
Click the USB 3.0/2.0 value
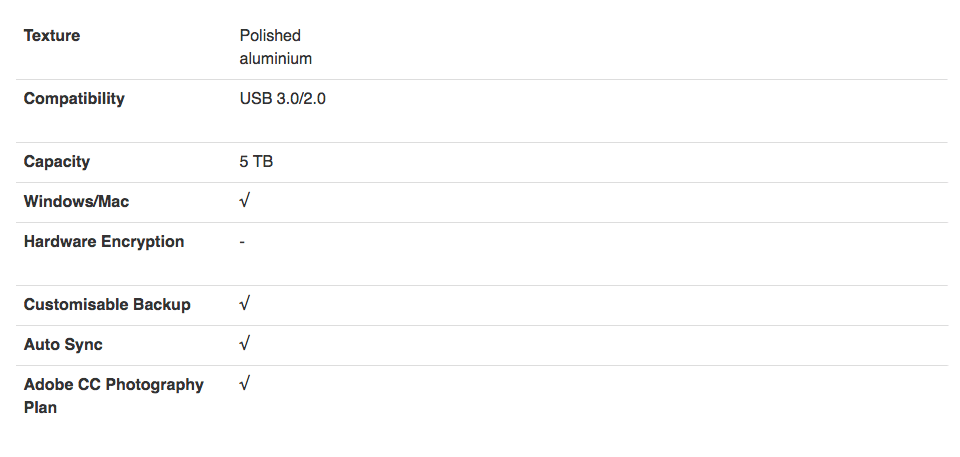(282, 99)
